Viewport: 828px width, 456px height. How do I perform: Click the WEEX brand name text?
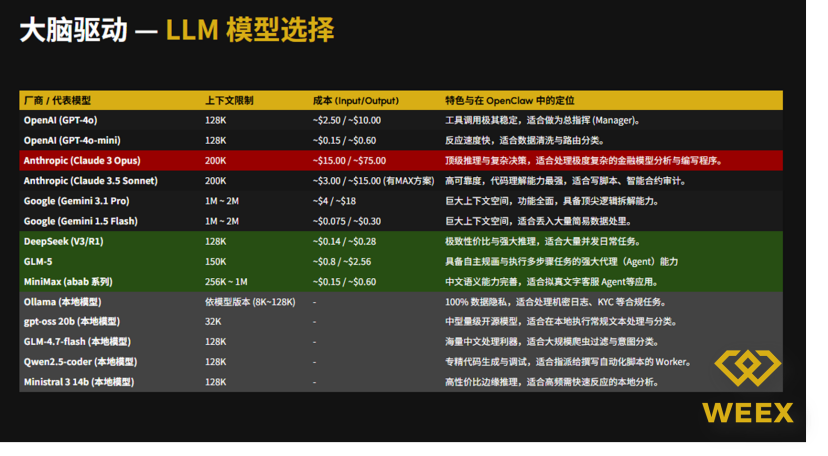747,414
